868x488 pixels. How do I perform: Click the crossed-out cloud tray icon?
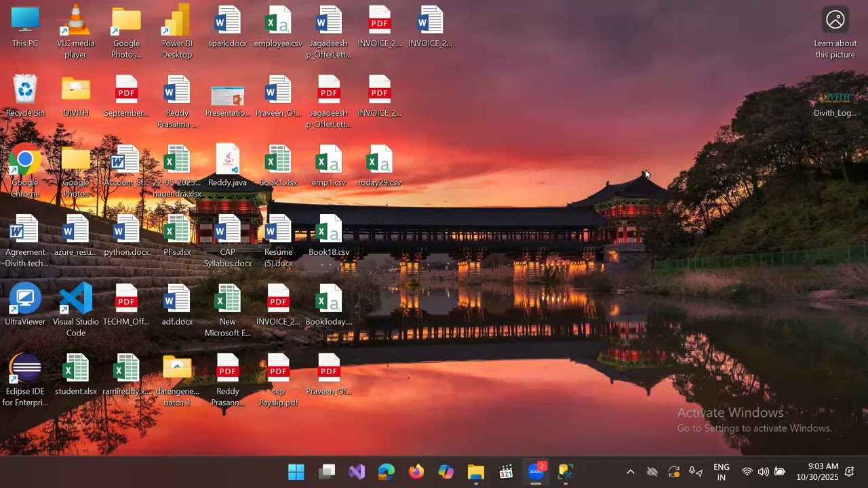tap(652, 472)
